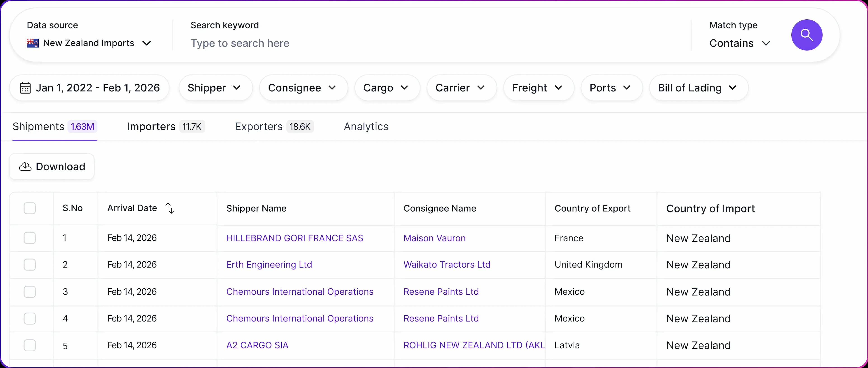Click the calendar icon in date range

25,88
